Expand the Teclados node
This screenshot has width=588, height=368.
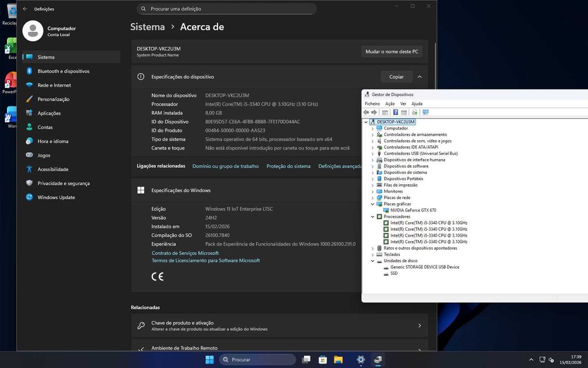tap(372, 254)
